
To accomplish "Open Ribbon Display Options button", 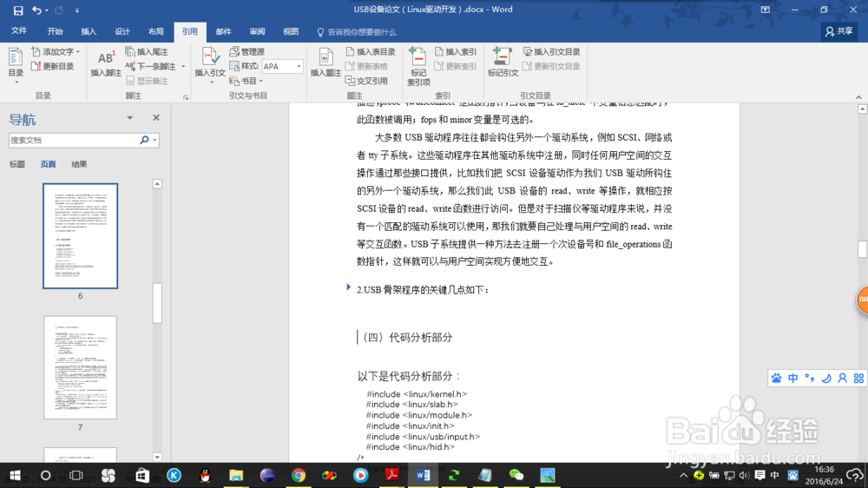I will (765, 10).
